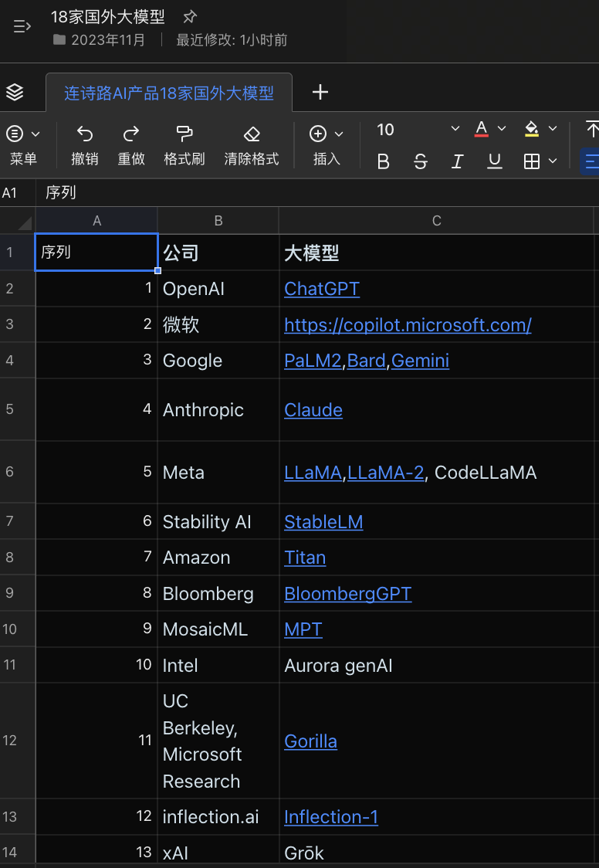Expand the borders dropdown arrow
Image resolution: width=599 pixels, height=868 pixels.
pos(553,161)
